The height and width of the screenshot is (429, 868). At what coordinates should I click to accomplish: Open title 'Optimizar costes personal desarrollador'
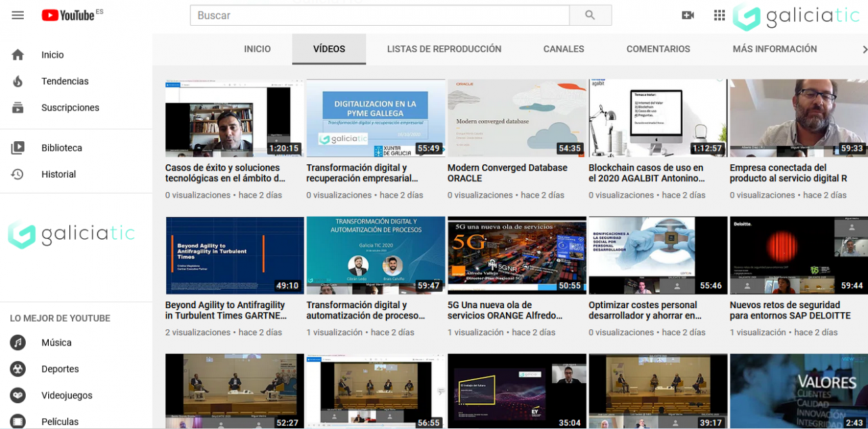tap(646, 310)
